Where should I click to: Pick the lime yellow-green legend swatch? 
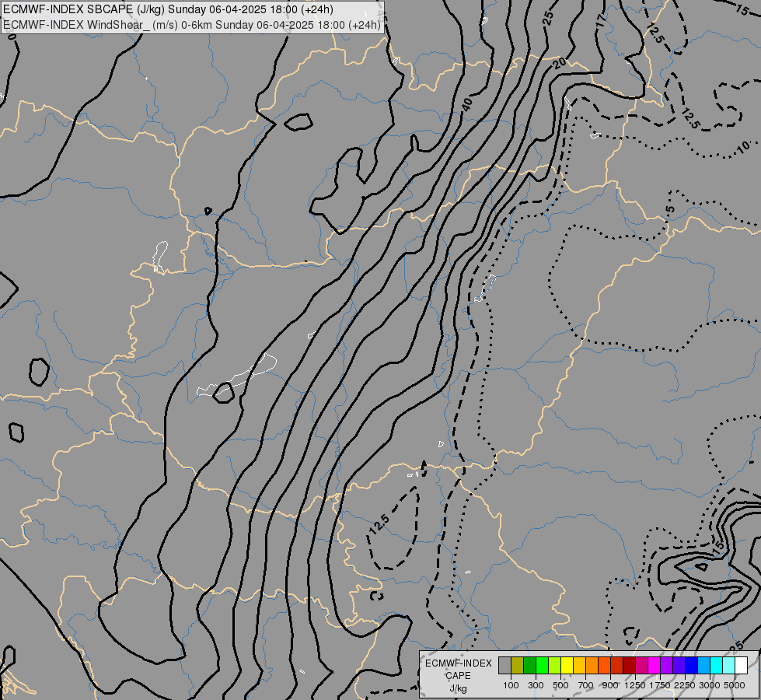[x=554, y=665]
